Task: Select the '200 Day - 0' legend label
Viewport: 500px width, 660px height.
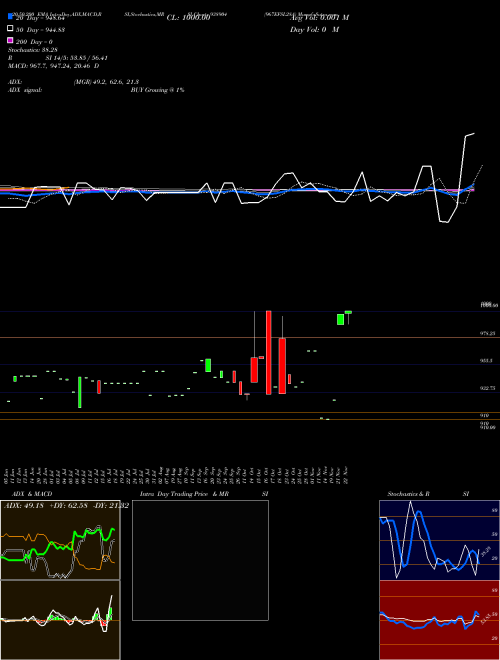Action: [x=35, y=42]
